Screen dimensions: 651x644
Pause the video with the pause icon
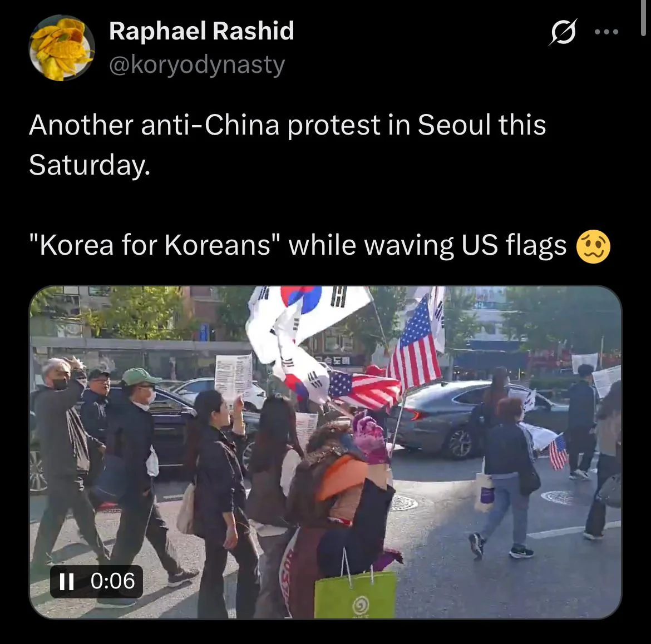tap(66, 581)
